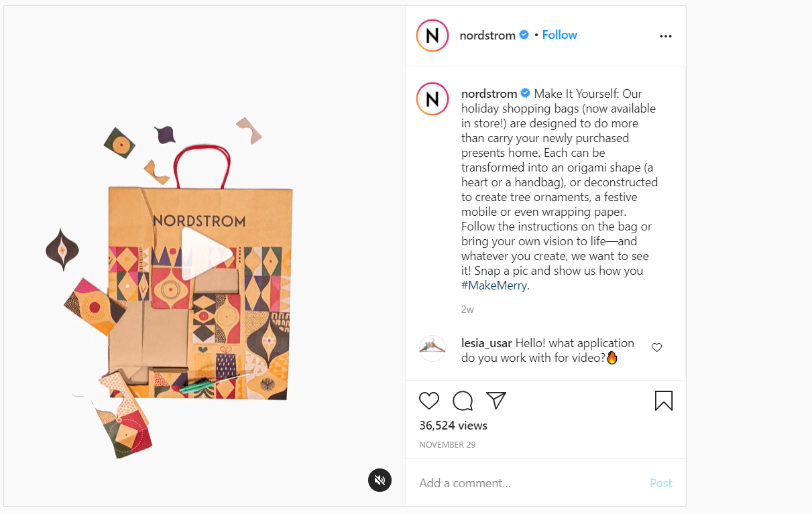Image resolution: width=812 pixels, height=514 pixels.
Task: Unmute the video using the speaker icon
Action: coord(380,480)
